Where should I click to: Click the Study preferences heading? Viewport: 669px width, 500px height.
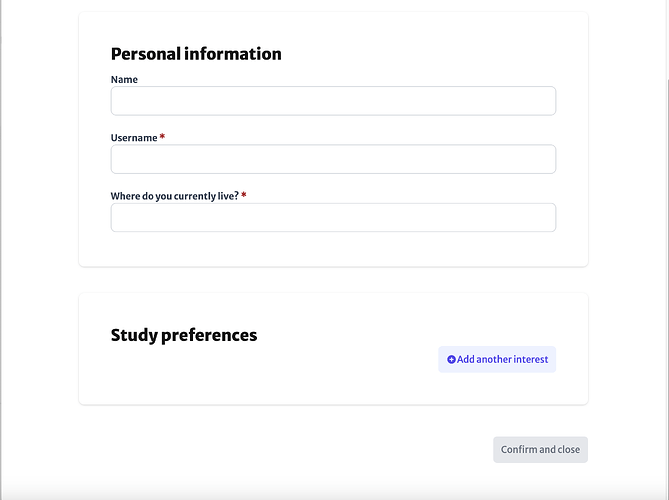184,335
